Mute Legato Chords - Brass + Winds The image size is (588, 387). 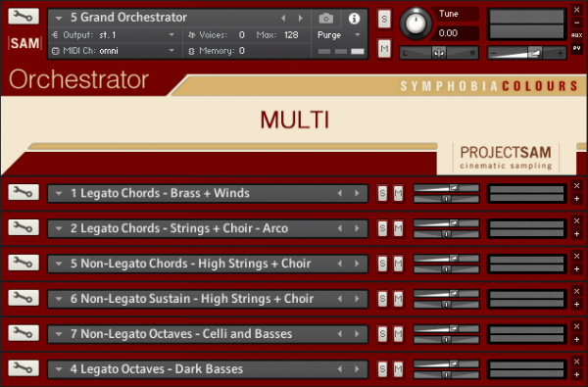point(398,193)
